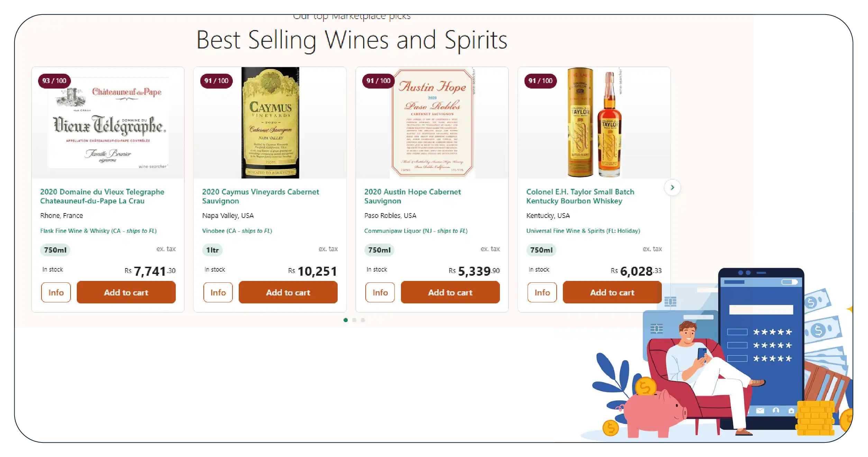Add Austin Hope Cabernet to cart
Screen dimensions: 868x457
(450, 293)
